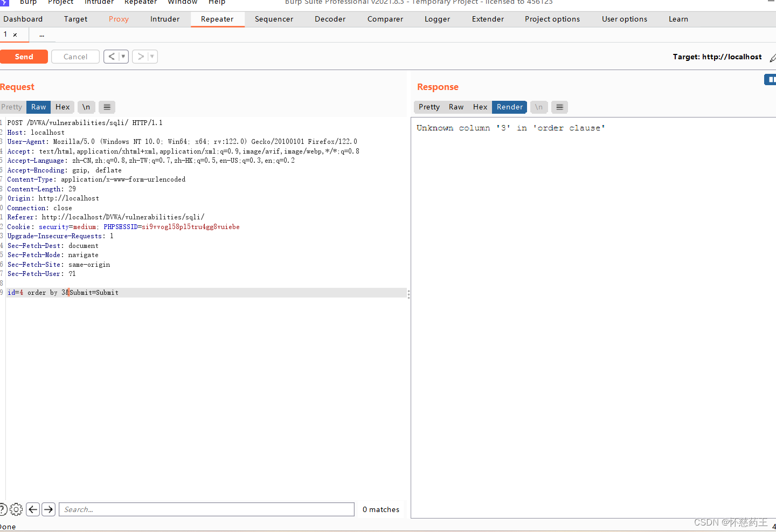Open the Help menu
The image size is (776, 532).
pyautogui.click(x=217, y=2)
